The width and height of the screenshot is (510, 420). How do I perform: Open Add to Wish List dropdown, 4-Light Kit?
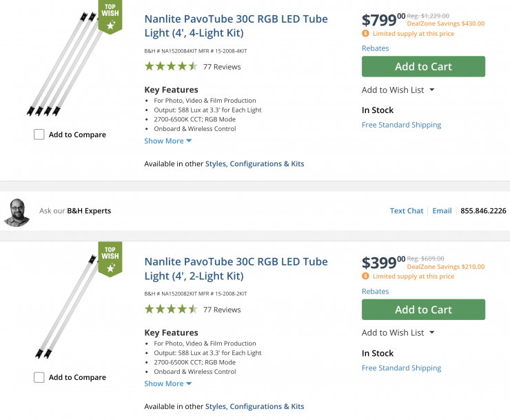[x=398, y=90]
